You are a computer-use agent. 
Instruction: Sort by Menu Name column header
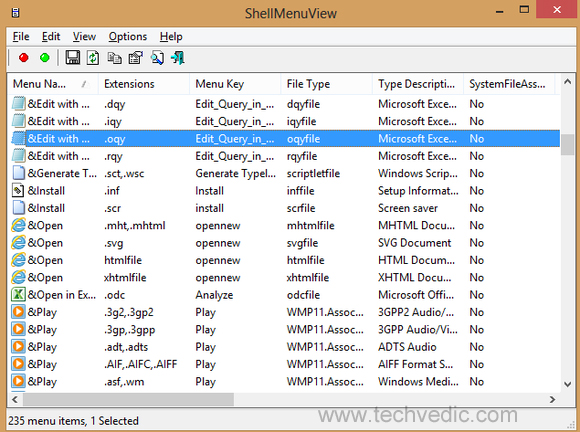click(x=52, y=84)
